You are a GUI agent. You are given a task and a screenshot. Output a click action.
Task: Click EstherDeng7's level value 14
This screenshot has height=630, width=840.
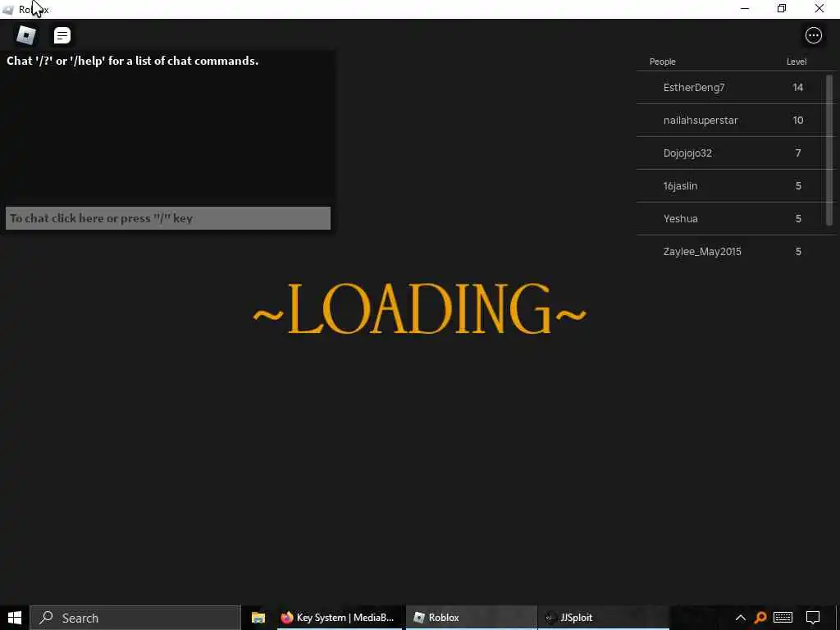click(797, 87)
